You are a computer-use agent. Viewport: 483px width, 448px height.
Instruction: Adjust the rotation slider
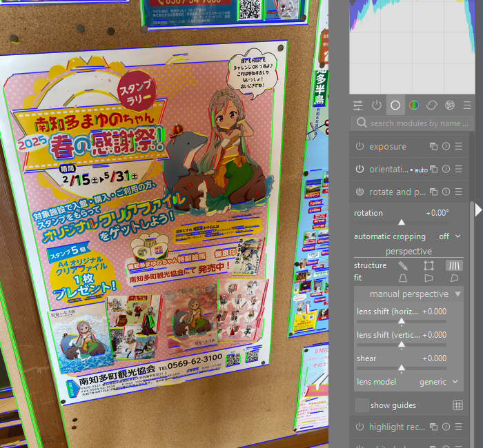pyautogui.click(x=402, y=222)
